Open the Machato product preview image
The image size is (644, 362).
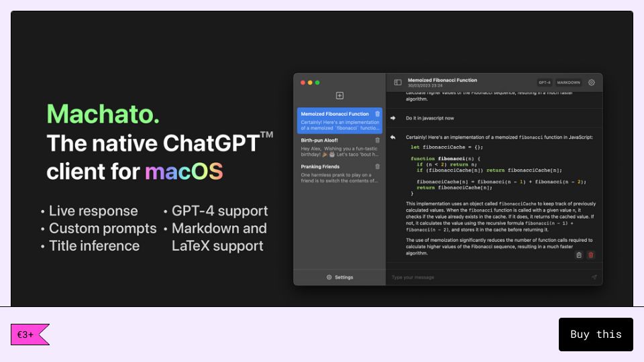tap(322, 158)
